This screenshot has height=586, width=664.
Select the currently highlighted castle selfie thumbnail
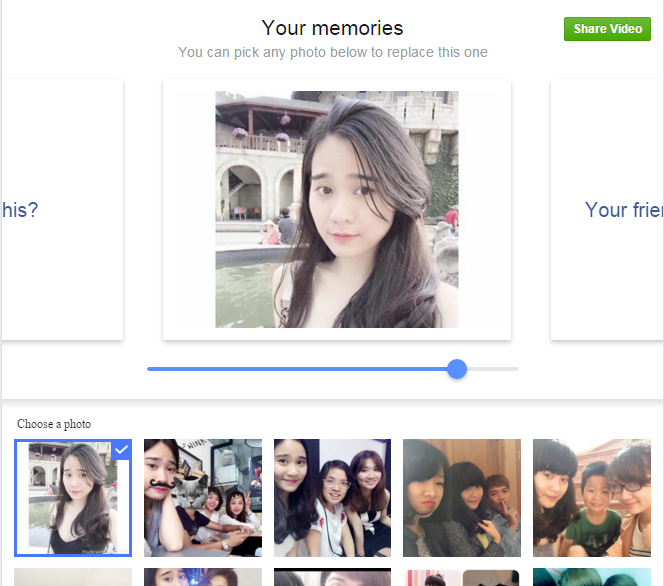tap(73, 498)
